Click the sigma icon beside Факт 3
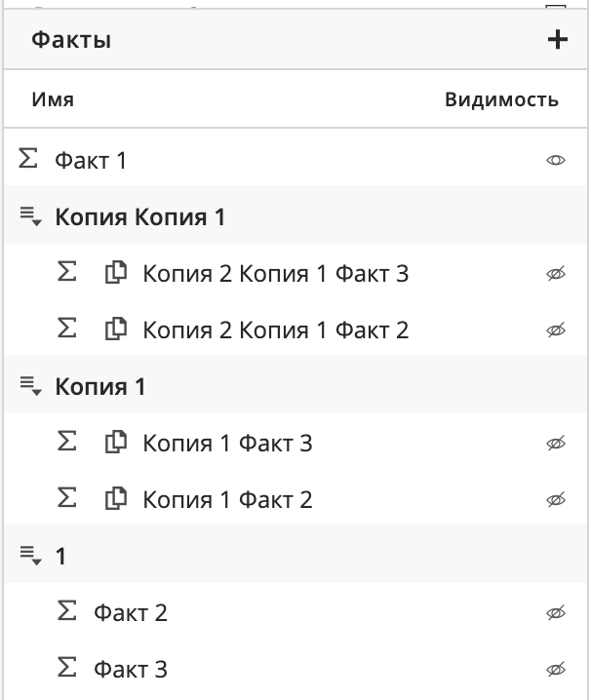Screen dimensions: 591x700 point(66,669)
